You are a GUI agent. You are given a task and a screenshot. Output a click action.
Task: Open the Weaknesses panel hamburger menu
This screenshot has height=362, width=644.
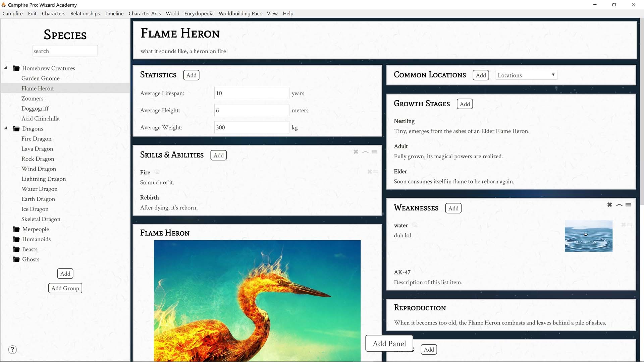pyautogui.click(x=628, y=204)
